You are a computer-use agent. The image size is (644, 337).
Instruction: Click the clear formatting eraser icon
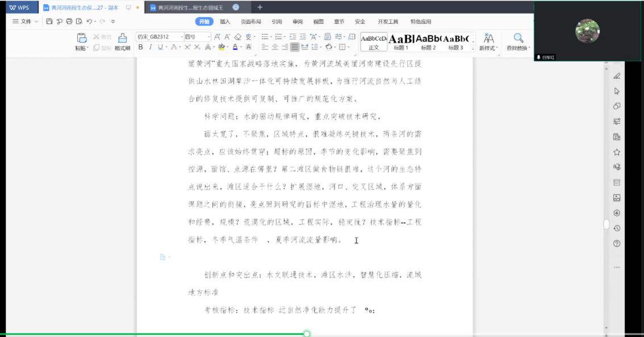click(x=238, y=37)
